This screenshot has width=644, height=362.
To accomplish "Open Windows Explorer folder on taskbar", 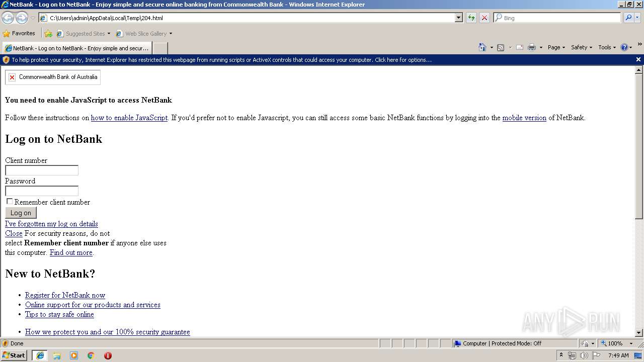I will [x=57, y=355].
